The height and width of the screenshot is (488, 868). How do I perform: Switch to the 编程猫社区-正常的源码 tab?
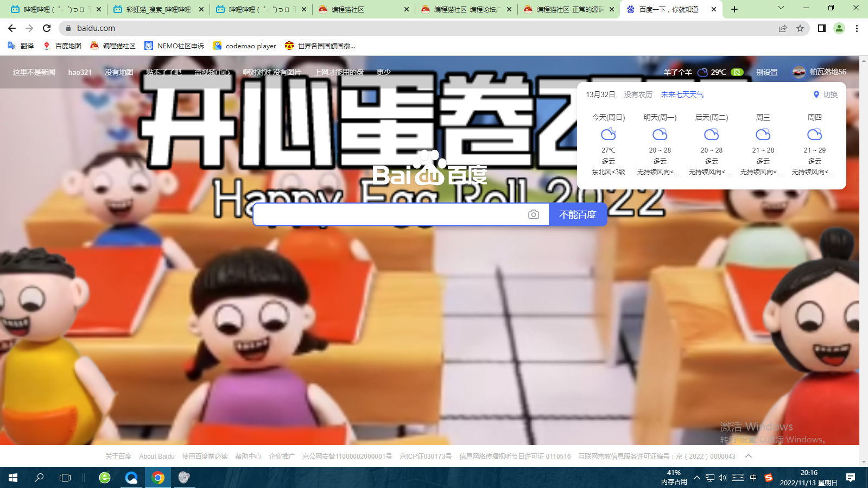point(568,9)
